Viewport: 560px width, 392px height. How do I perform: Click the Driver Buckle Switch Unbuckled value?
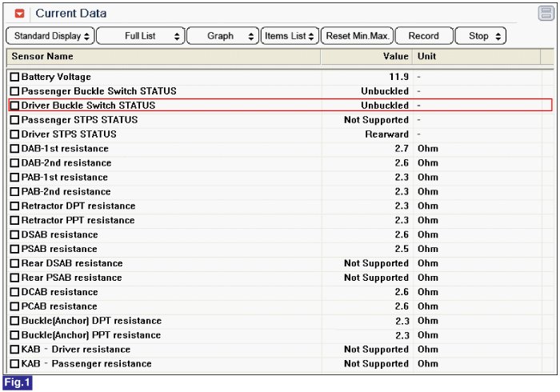pyautogui.click(x=385, y=106)
